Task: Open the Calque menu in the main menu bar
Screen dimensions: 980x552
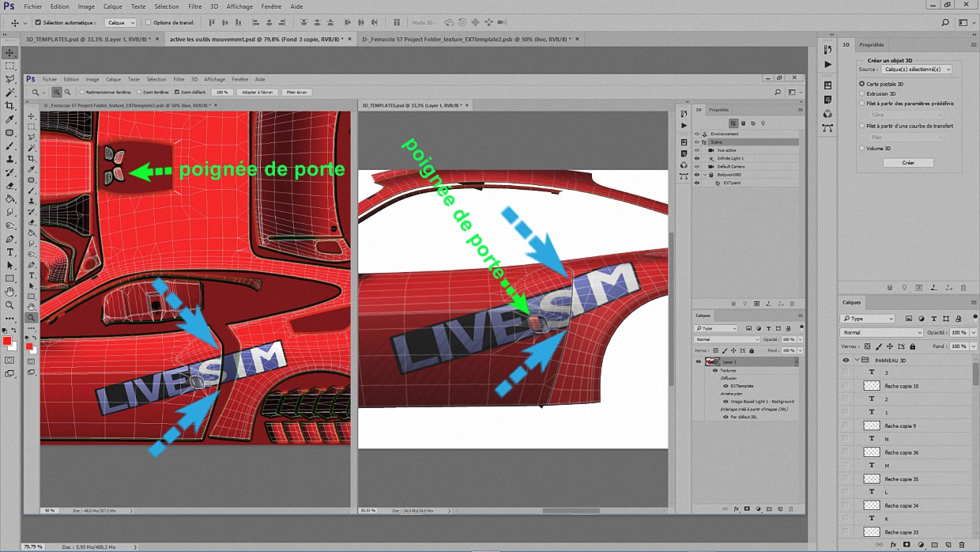Action: [113, 6]
